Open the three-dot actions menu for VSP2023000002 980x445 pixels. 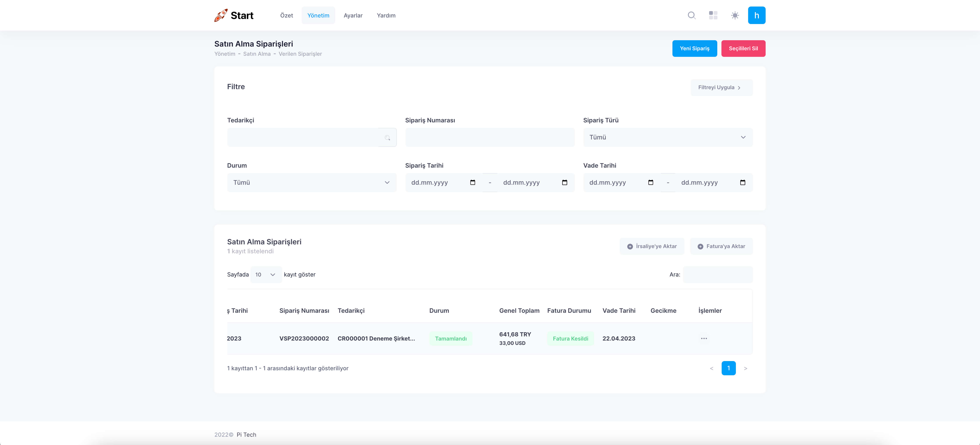tap(704, 338)
